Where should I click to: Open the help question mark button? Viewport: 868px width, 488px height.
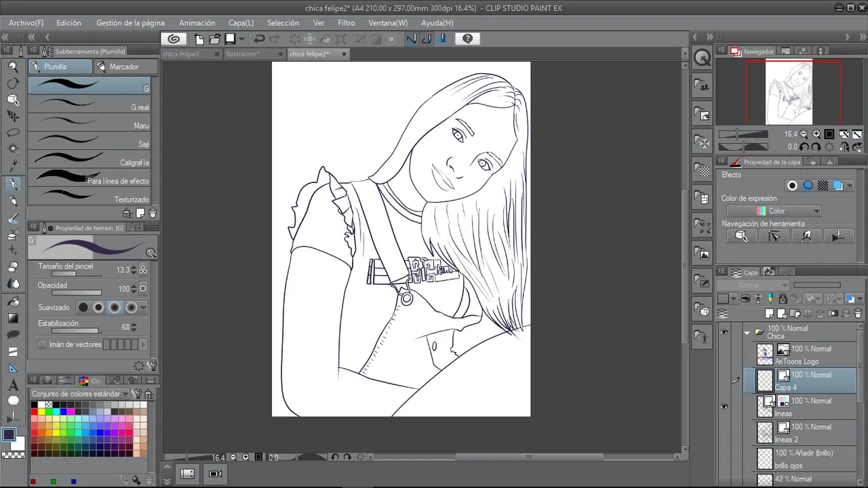pos(467,39)
